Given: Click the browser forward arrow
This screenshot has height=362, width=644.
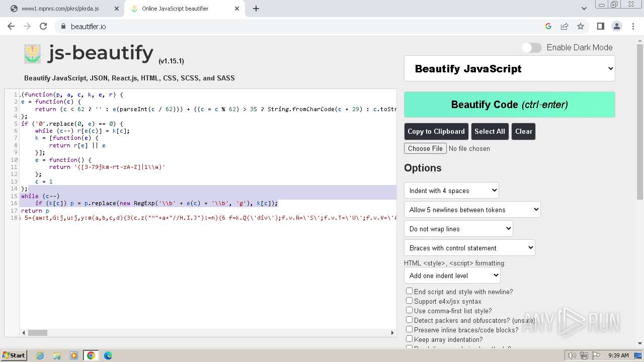Looking at the screenshot, I should [27, 26].
